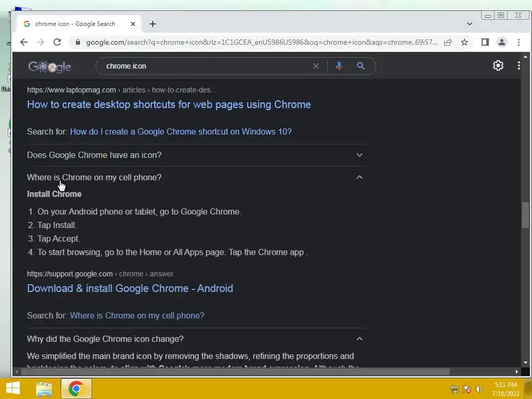Reload the current page
Image resolution: width=532 pixels, height=399 pixels.
pyautogui.click(x=57, y=42)
